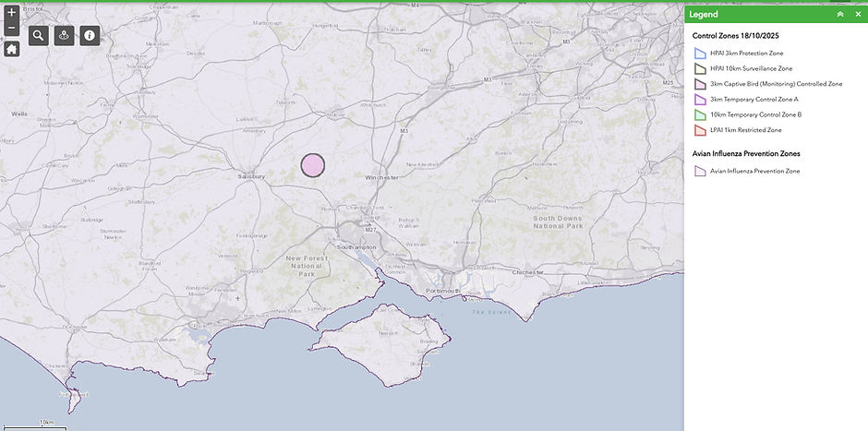The width and height of the screenshot is (868, 431).
Task: Click the Winchester label on the map
Action: [381, 177]
